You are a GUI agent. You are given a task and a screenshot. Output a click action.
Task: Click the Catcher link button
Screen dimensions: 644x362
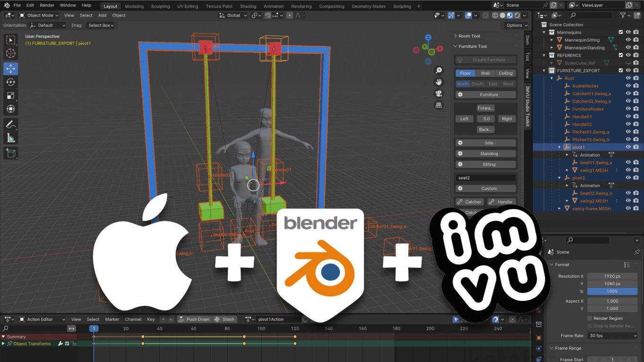(x=469, y=202)
